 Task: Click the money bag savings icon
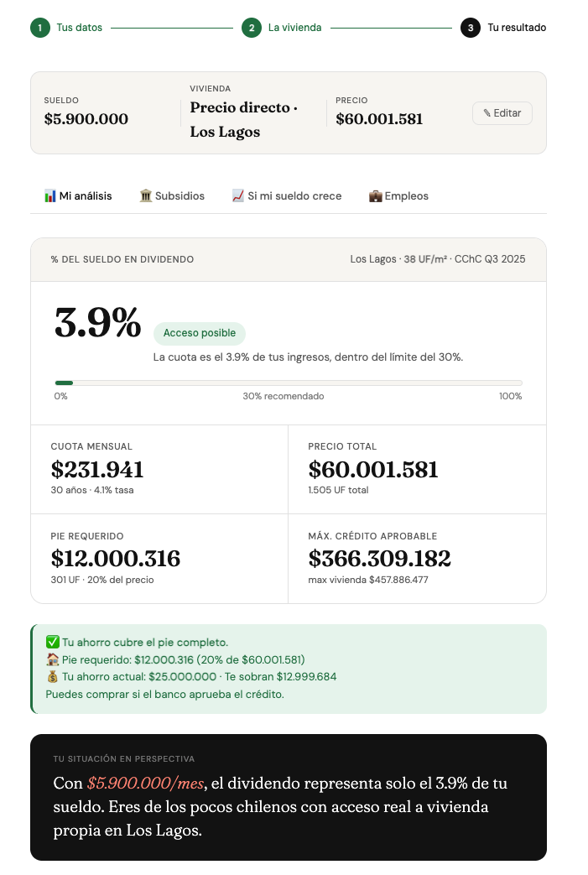coord(53,677)
